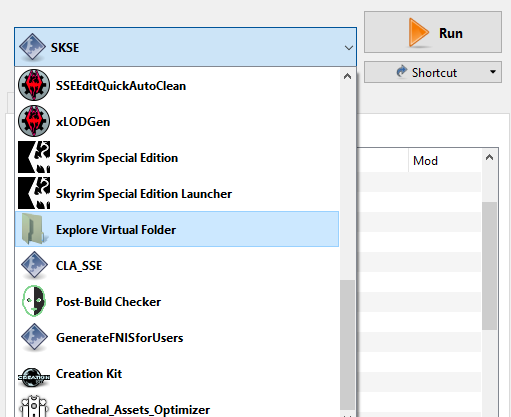Click the Creation Kit logo icon
Image resolution: width=511 pixels, height=417 pixels.
(x=34, y=377)
